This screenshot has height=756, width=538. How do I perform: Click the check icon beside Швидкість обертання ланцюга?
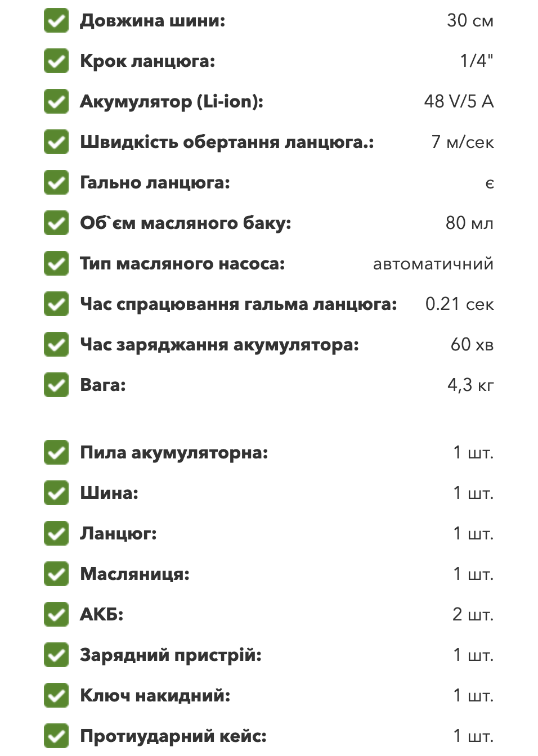click(56, 142)
